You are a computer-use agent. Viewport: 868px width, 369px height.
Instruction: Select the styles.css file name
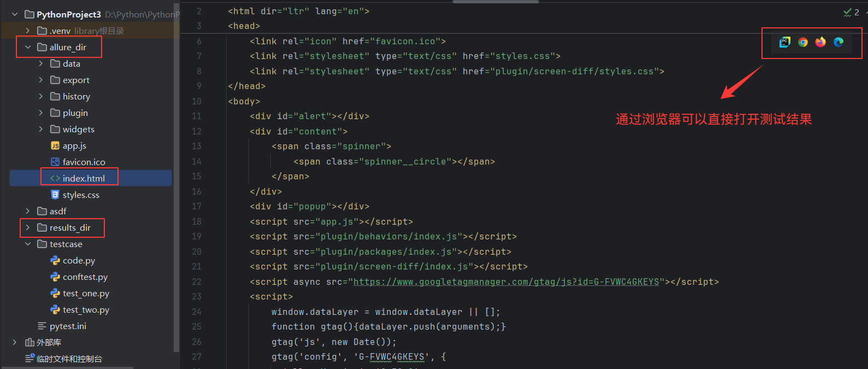[x=81, y=195]
